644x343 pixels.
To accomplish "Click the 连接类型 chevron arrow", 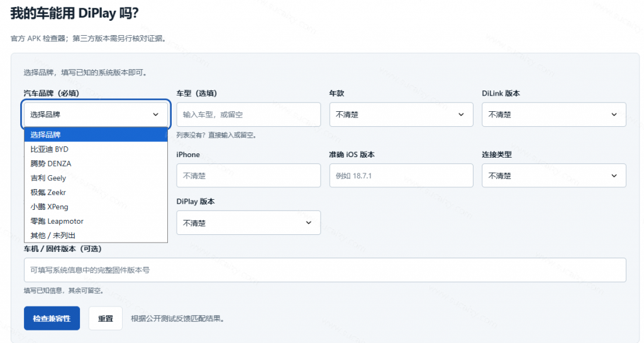I will pyautogui.click(x=614, y=176).
